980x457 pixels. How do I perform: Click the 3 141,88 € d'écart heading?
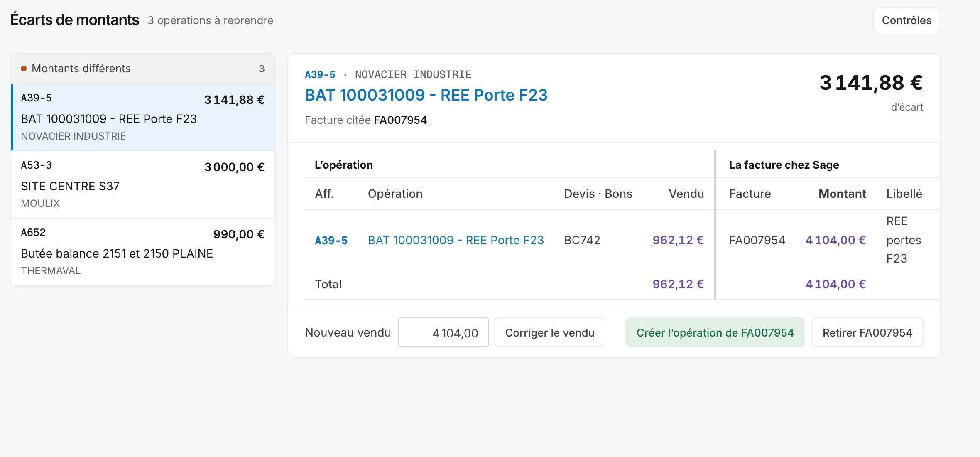coord(871,82)
